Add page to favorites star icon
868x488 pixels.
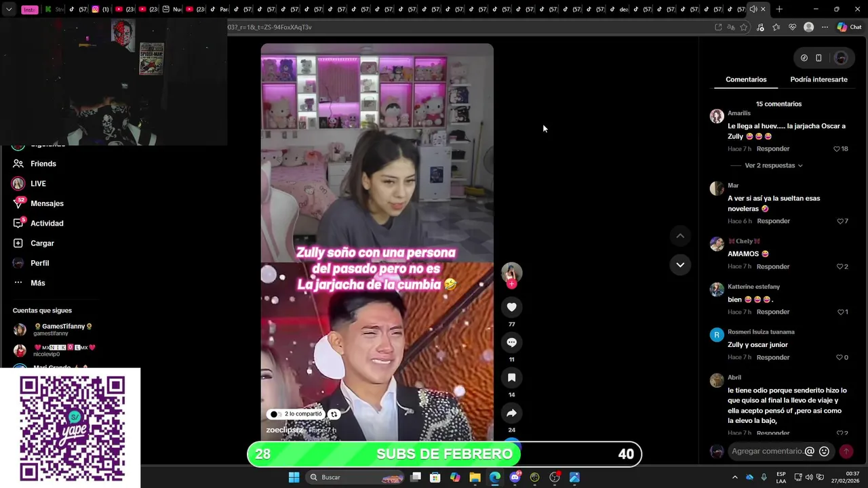(x=744, y=27)
